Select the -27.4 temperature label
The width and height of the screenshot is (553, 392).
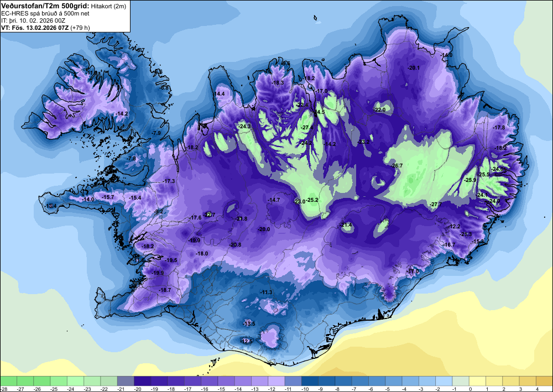(307, 128)
